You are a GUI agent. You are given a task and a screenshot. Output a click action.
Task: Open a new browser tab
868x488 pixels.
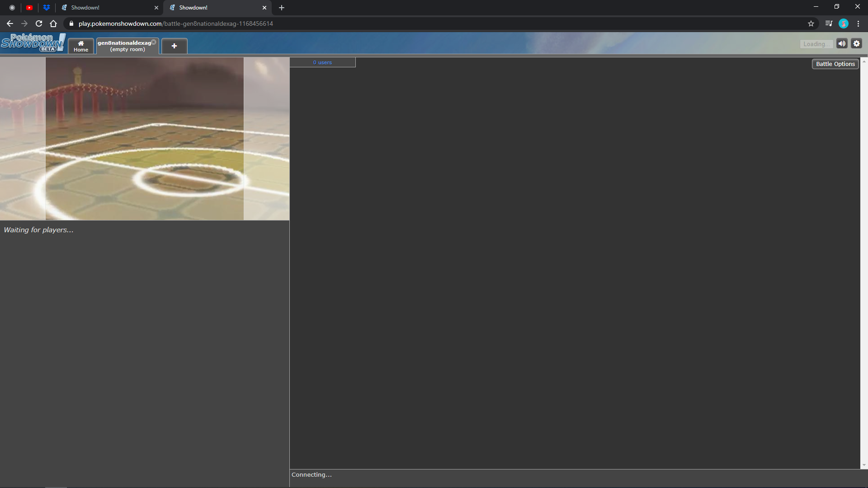click(x=282, y=8)
